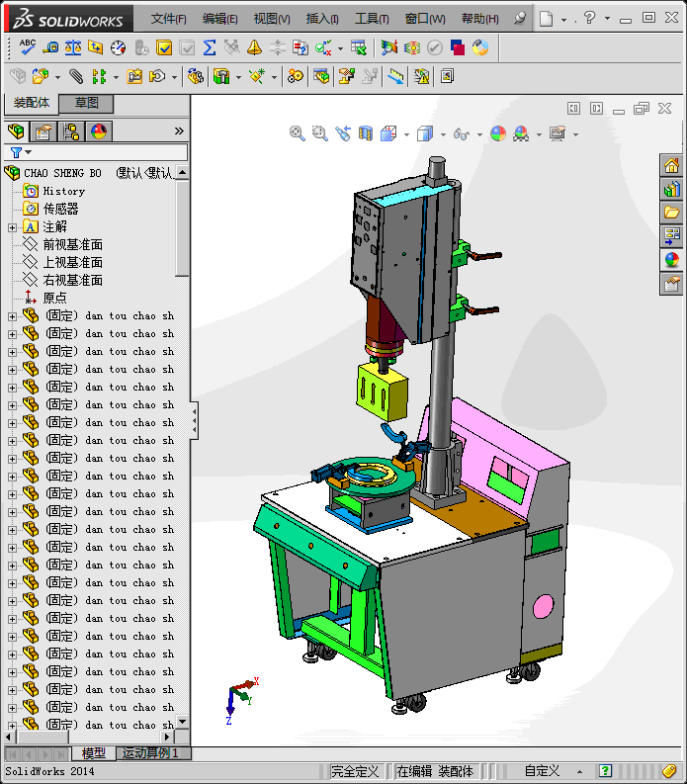
Task: Expand the double chevron panel tabs
Action: click(x=179, y=131)
